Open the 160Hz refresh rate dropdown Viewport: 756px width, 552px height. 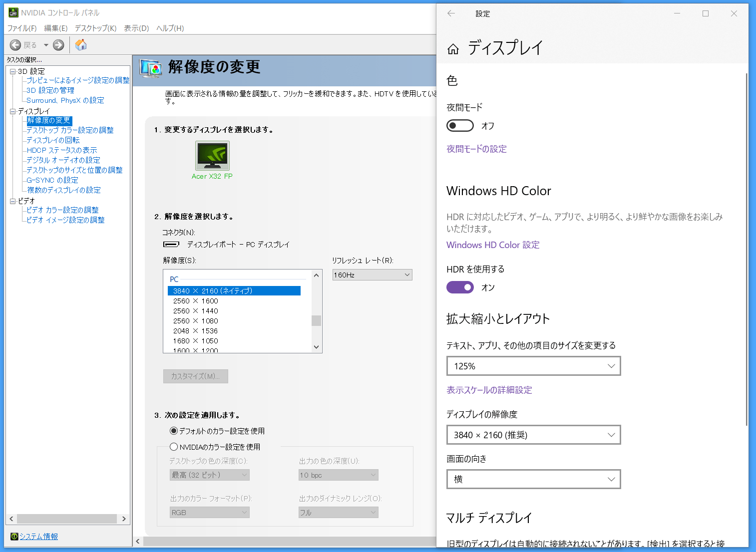373,275
